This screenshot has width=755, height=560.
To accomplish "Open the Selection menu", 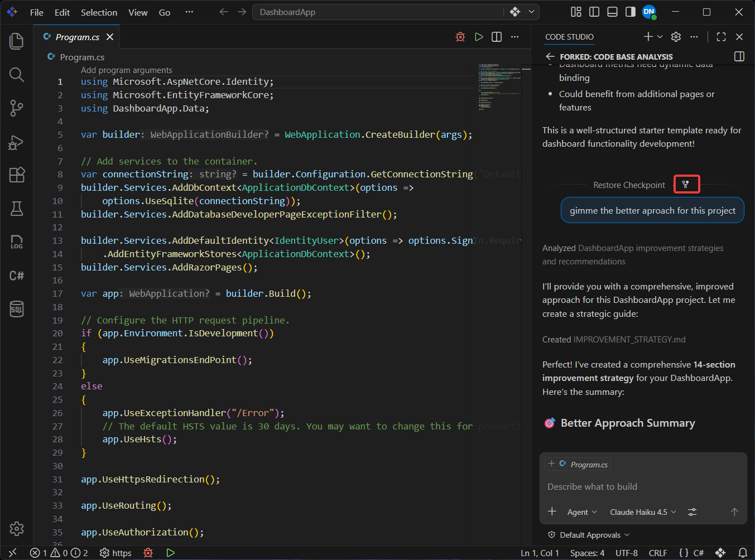I will 99,12.
